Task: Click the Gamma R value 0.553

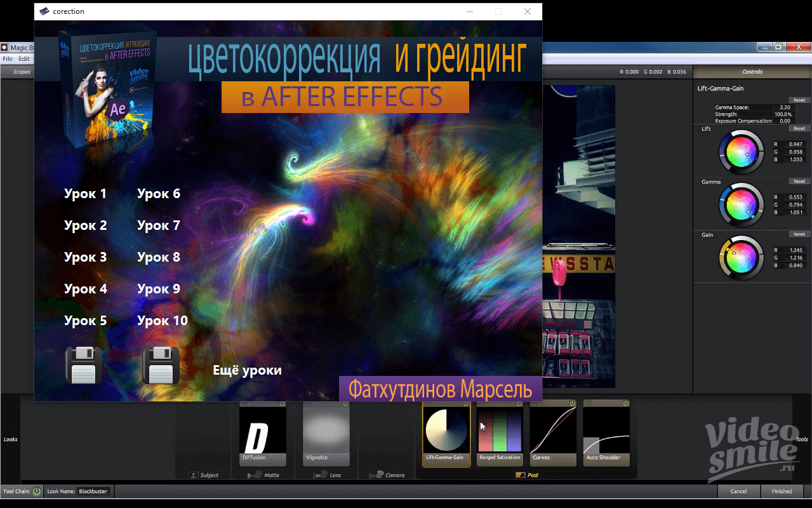Action: click(x=795, y=197)
